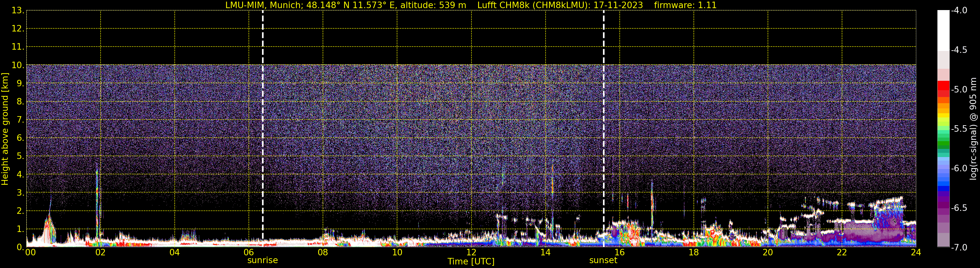Click the height tick label '11.'

coord(18,47)
